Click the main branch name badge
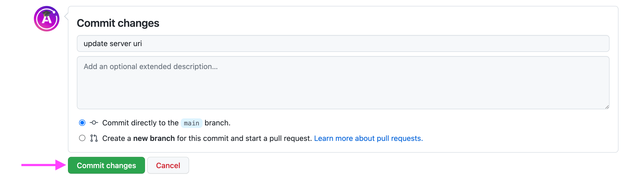This screenshot has width=644, height=190. coord(191,123)
